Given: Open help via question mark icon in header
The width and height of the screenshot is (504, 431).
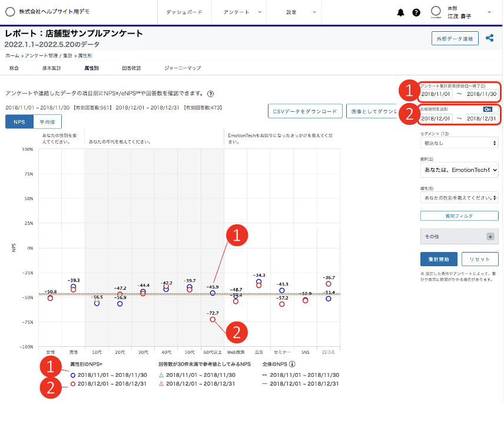Looking at the screenshot, I should (416, 12).
